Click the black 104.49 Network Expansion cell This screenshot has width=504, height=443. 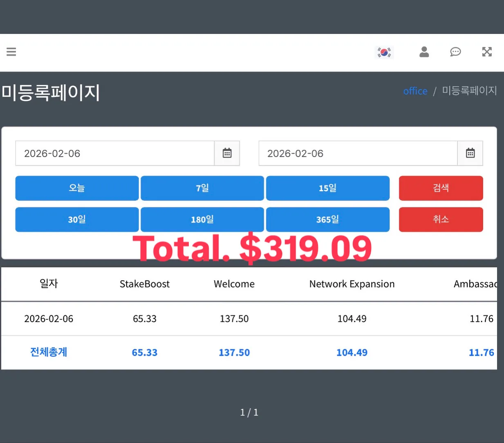352,319
